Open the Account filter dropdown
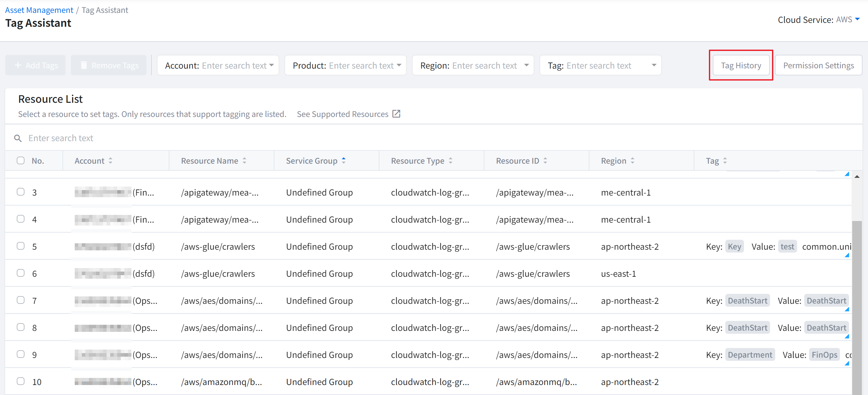This screenshot has height=395, width=868. point(271,65)
